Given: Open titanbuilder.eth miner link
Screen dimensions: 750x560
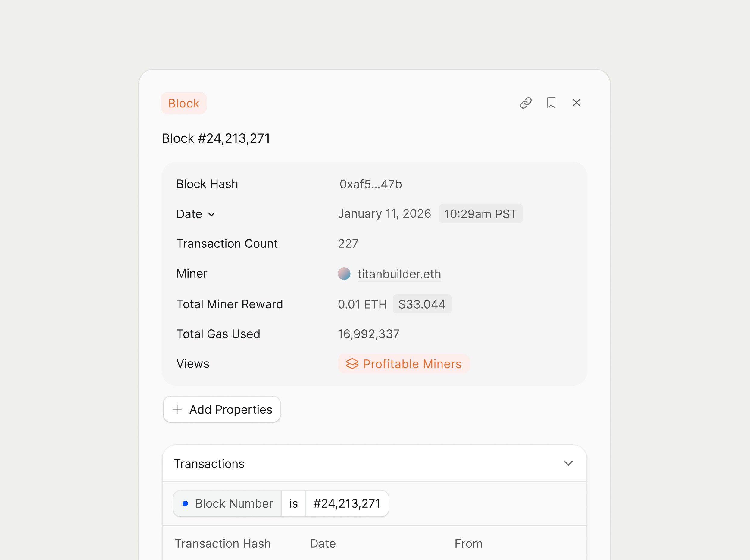Looking at the screenshot, I should (x=399, y=274).
